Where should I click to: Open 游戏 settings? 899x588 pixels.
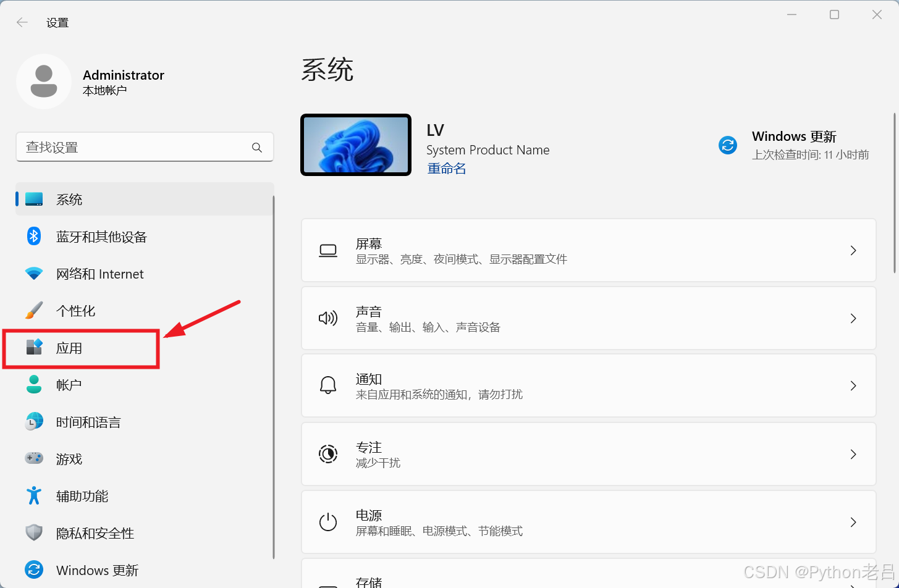click(145, 459)
